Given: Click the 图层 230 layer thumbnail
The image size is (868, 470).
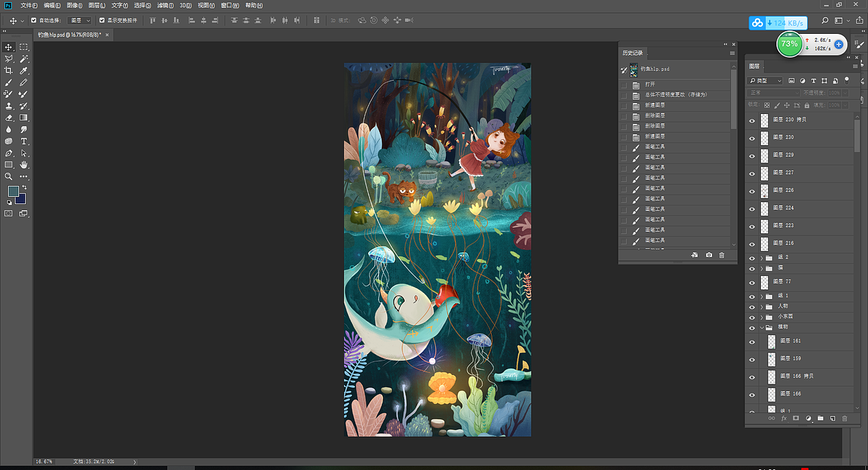Looking at the screenshot, I should 765,138.
